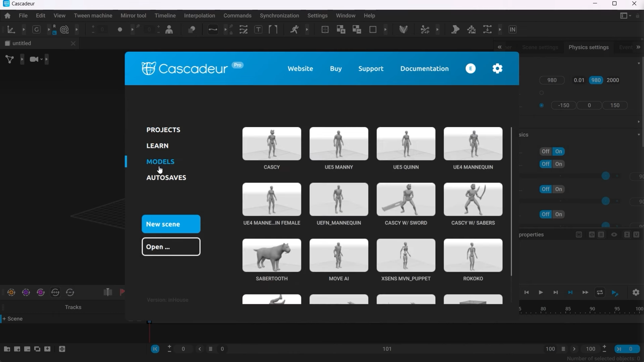Switch the second physics toggle to On
Screen dimensions: 644x362
(559, 164)
